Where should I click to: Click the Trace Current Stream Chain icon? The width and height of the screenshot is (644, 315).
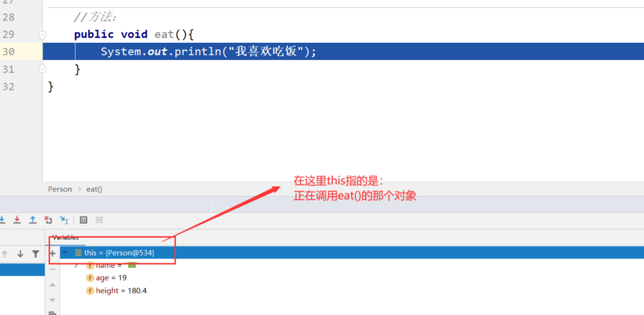coord(99,220)
